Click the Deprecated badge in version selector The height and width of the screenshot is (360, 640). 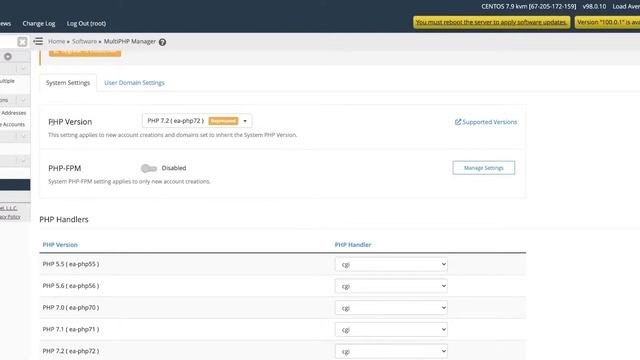[x=223, y=121]
